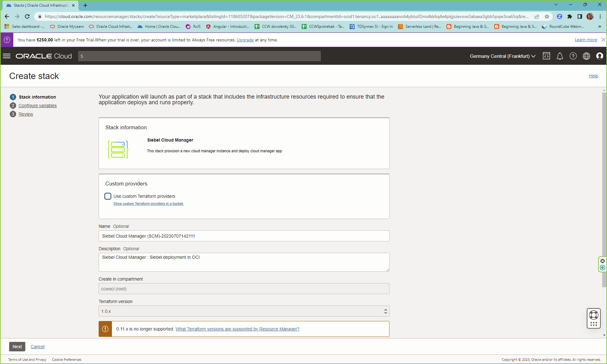Go to the Configure variables step
The width and height of the screenshot is (607, 364).
coord(38,106)
